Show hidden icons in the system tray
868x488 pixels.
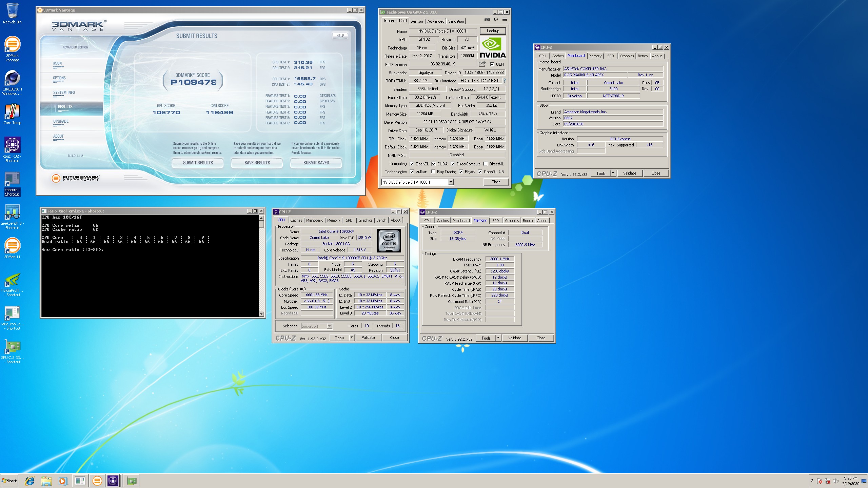[812, 481]
